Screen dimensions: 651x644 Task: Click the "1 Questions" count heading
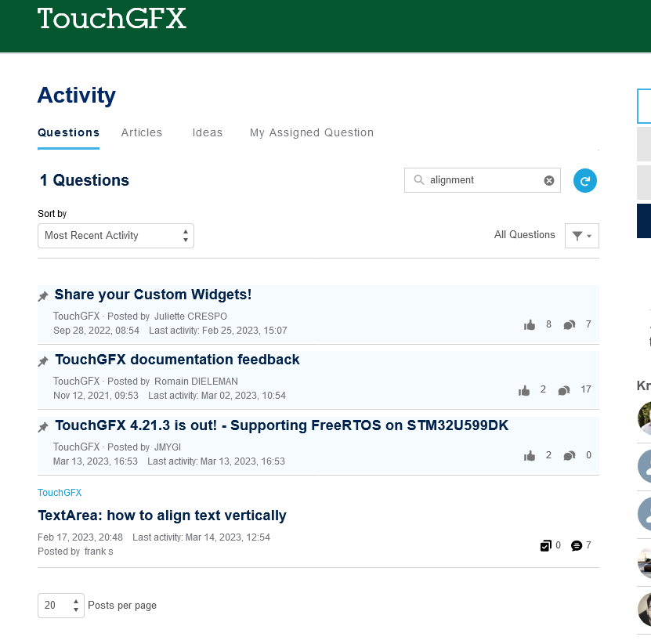[85, 180]
